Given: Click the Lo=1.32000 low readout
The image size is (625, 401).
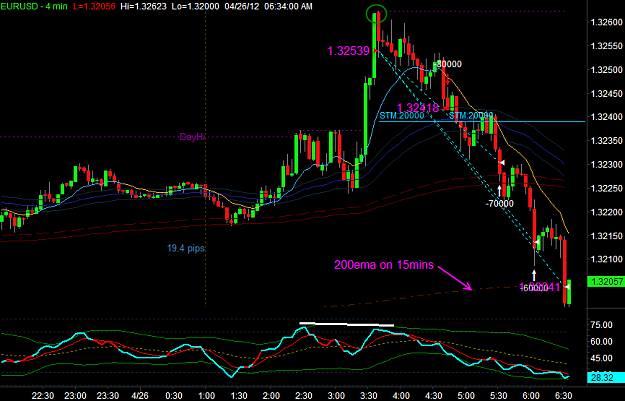Looking at the screenshot, I should (195, 6).
